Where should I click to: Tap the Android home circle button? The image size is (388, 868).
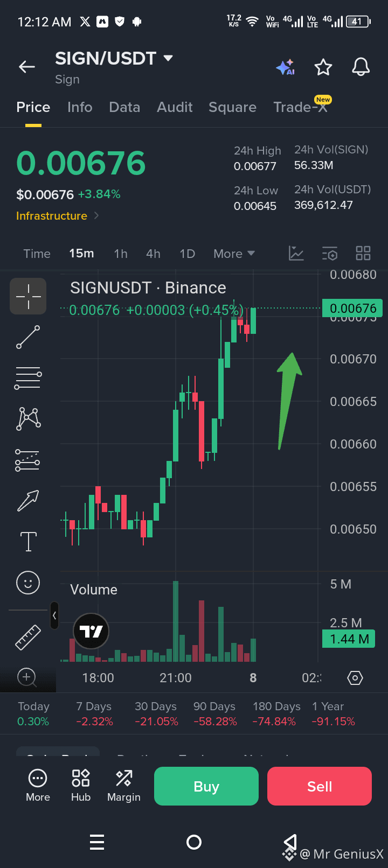[x=194, y=842]
